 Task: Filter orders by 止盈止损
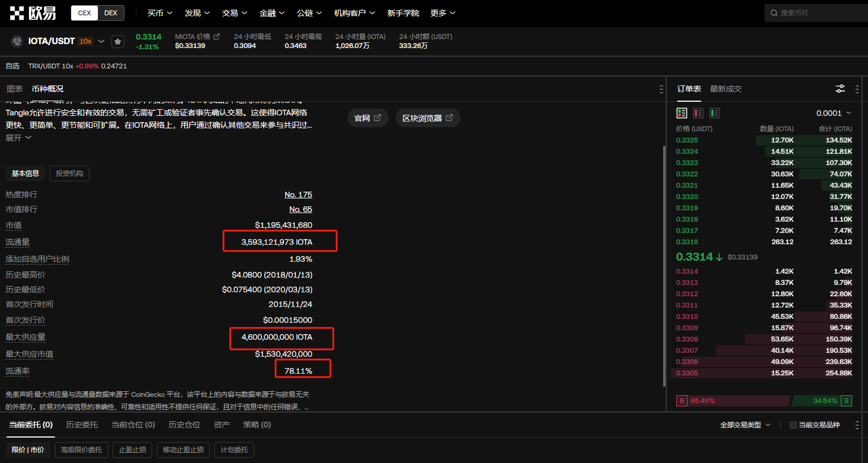pyautogui.click(x=132, y=450)
